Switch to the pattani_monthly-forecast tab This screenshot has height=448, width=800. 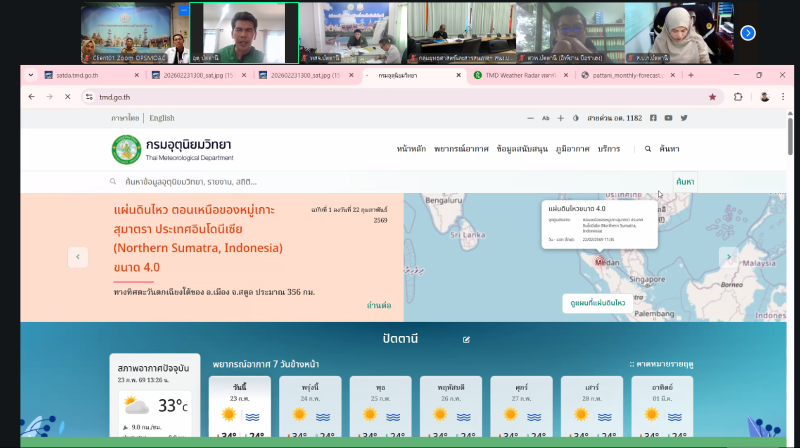pos(624,75)
